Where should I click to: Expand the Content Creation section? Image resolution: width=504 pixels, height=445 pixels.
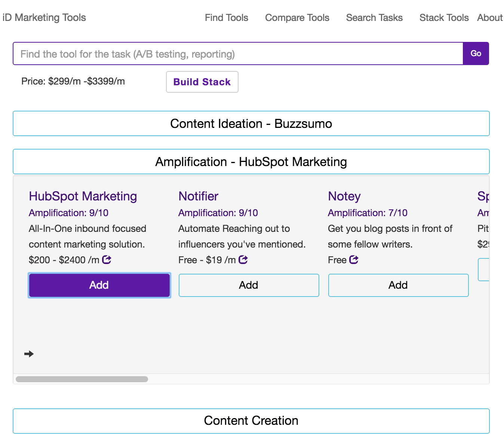tap(251, 421)
